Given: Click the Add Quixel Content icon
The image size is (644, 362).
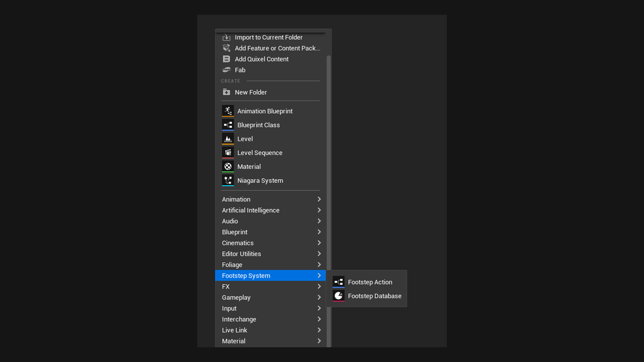Looking at the screenshot, I should (x=226, y=59).
